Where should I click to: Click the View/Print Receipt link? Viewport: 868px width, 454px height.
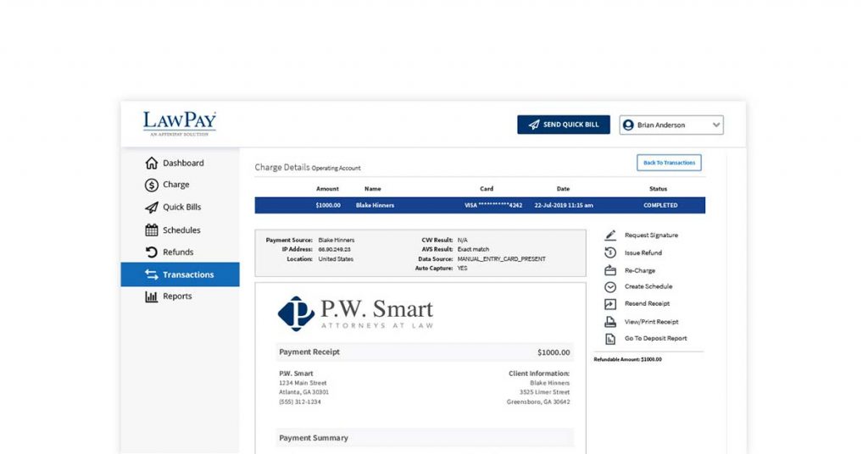tap(652, 322)
